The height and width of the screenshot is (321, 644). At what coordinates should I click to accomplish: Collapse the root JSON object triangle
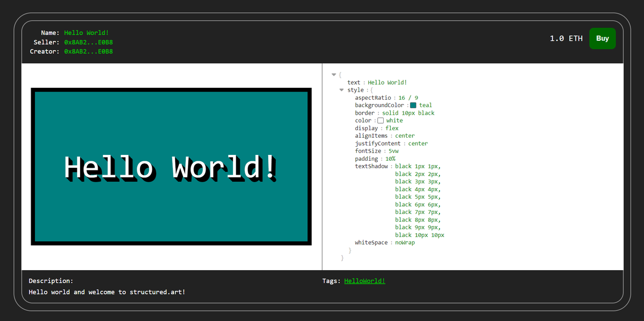coord(334,74)
